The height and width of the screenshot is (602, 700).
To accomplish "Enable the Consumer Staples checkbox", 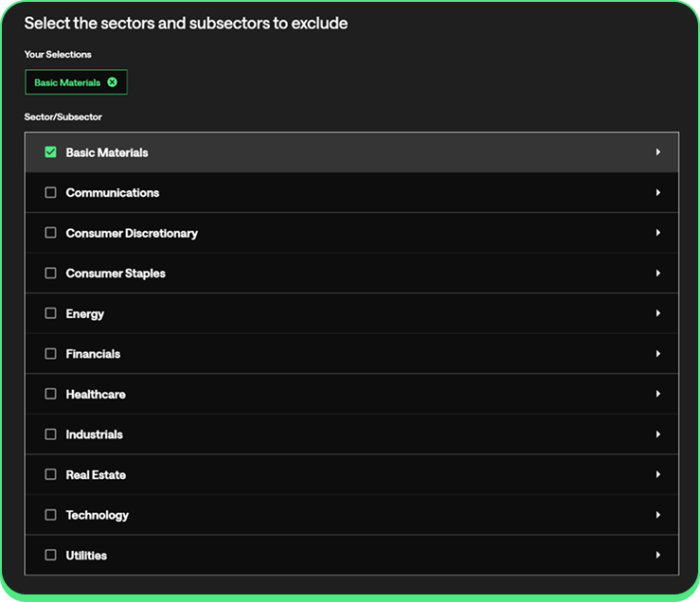I will (x=51, y=273).
